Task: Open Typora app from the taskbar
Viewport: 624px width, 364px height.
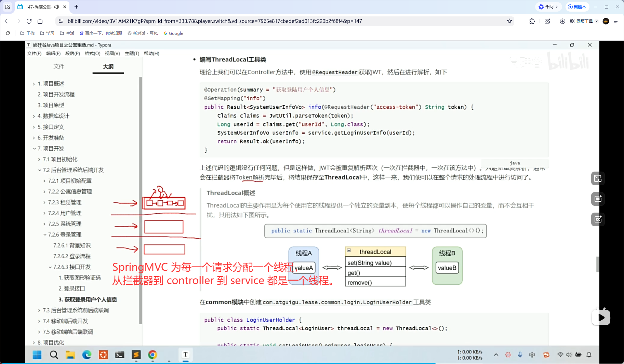Action: point(185,354)
